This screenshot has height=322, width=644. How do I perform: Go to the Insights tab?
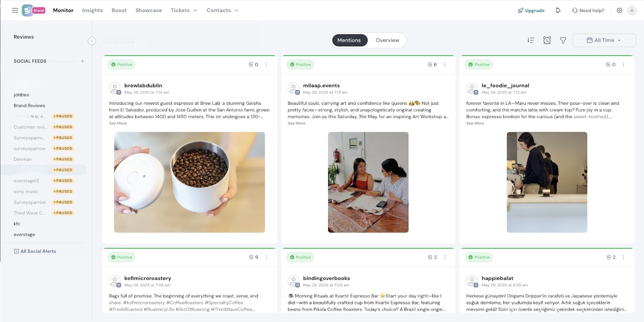coord(93,10)
